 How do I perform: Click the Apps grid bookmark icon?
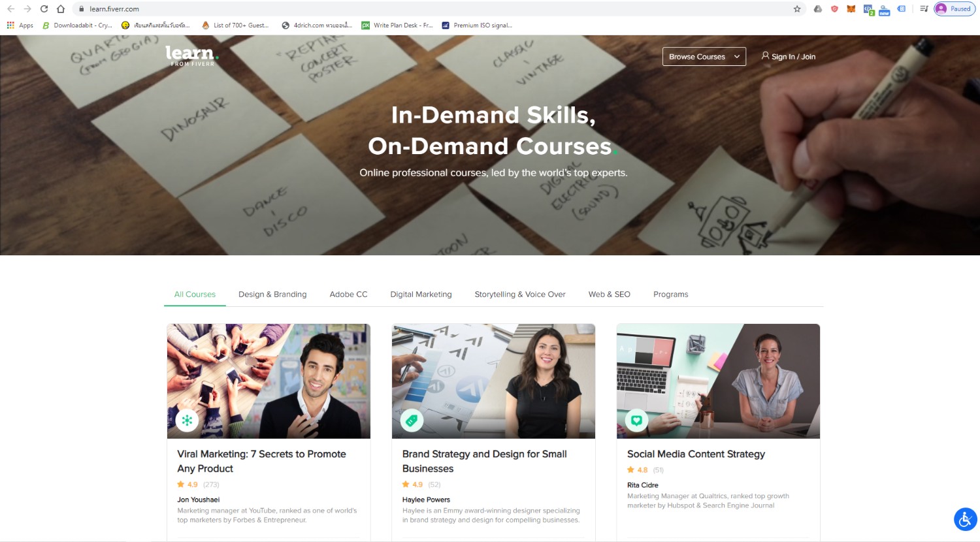coord(10,25)
